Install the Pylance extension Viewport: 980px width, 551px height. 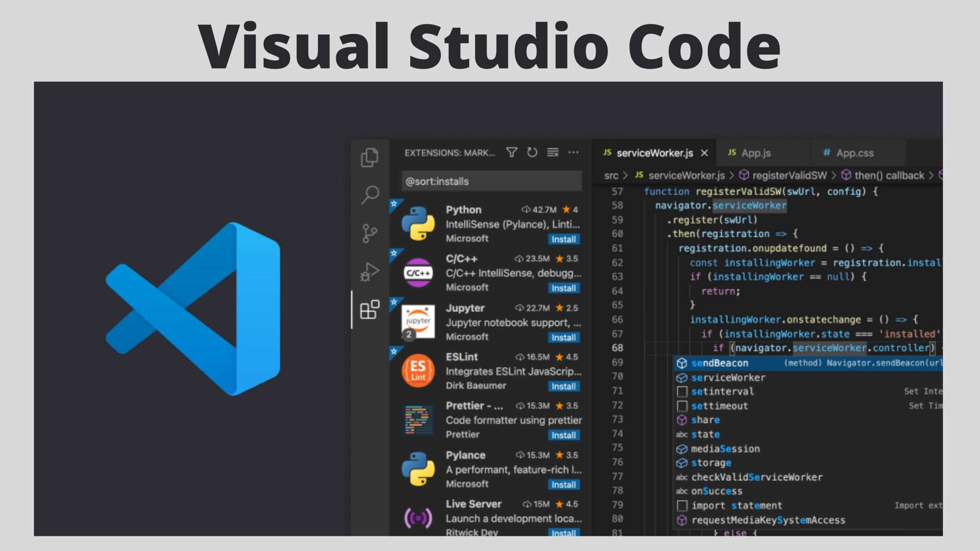click(563, 485)
